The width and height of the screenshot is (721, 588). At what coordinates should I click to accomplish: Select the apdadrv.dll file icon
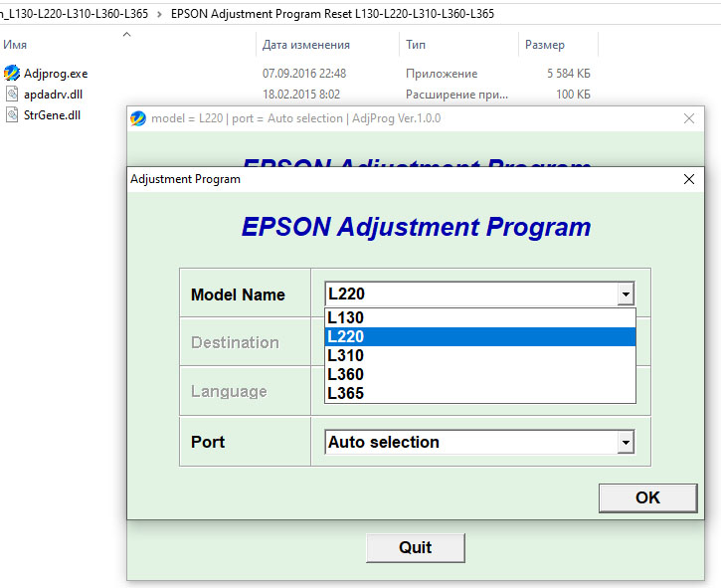pyautogui.click(x=12, y=94)
